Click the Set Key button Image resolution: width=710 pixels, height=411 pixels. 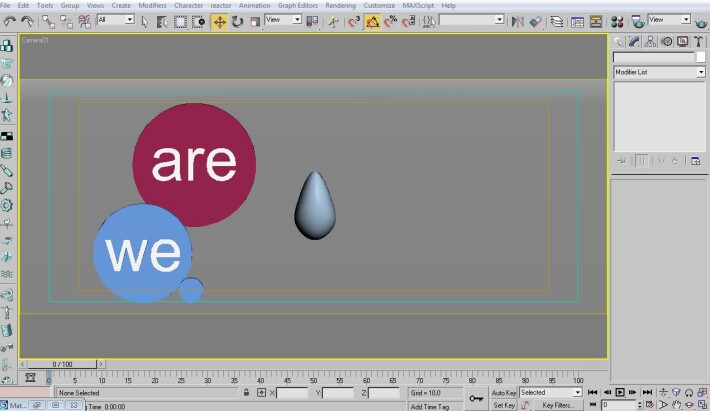click(x=504, y=405)
